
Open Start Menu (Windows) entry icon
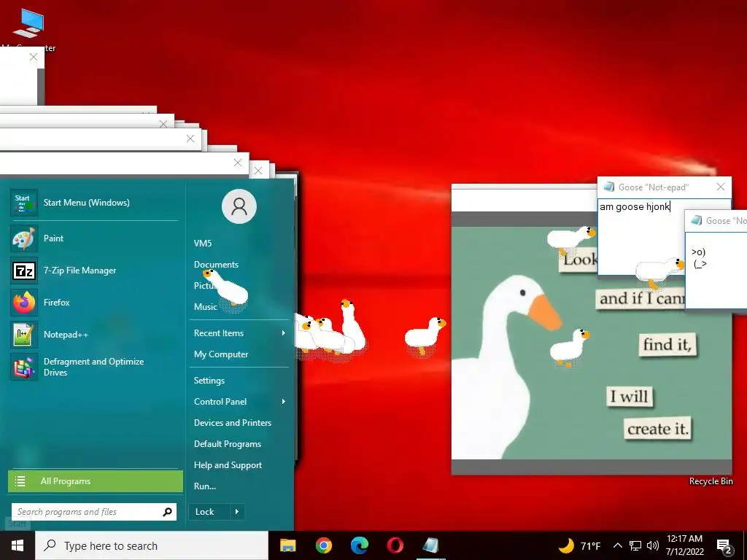tap(24, 203)
